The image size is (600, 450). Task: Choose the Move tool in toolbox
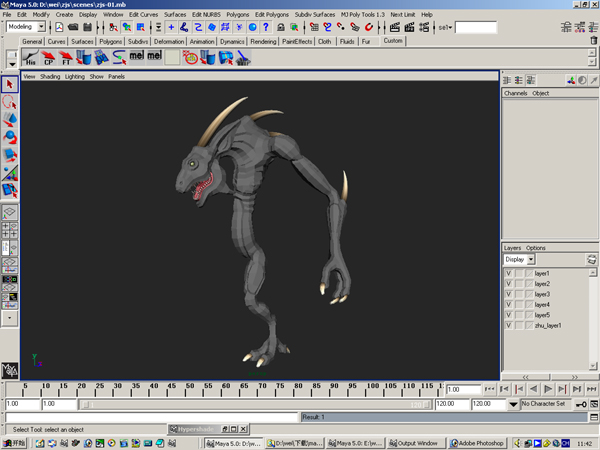point(10,120)
